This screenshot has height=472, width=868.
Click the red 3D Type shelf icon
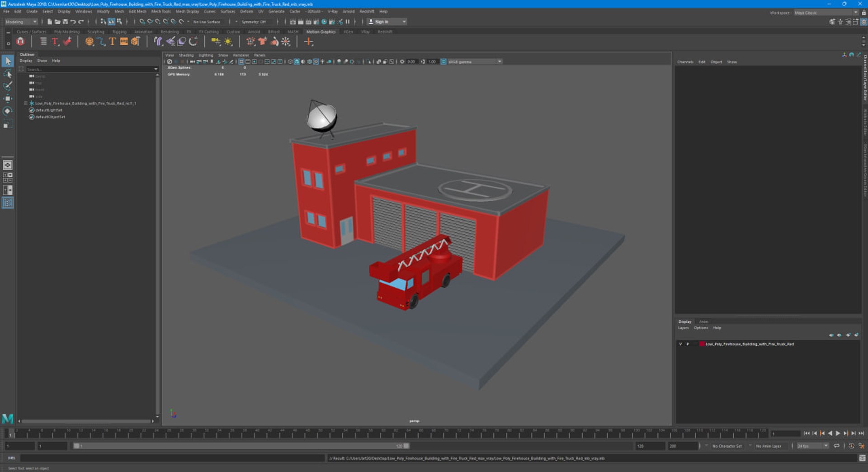tap(55, 42)
